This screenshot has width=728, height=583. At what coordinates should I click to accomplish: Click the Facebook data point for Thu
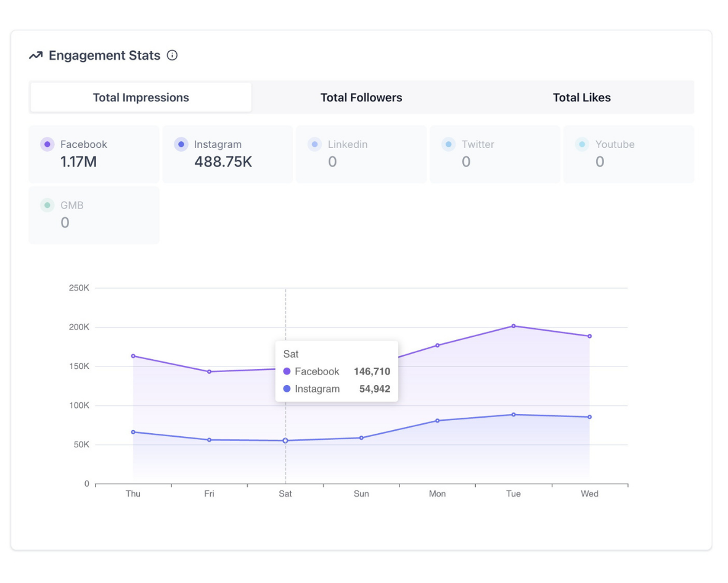pos(133,356)
